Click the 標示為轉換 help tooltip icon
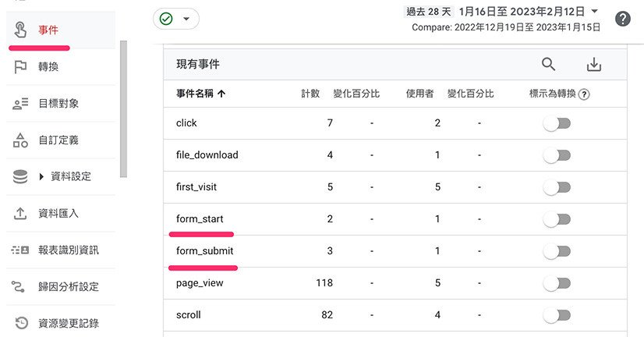 (x=584, y=94)
